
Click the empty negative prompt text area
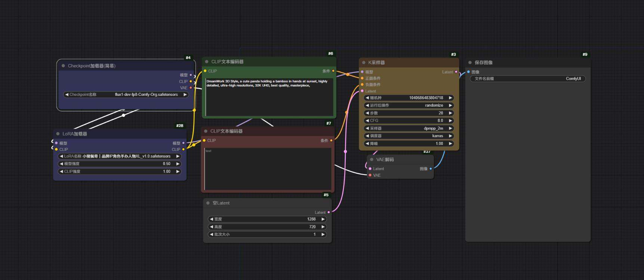pos(268,169)
